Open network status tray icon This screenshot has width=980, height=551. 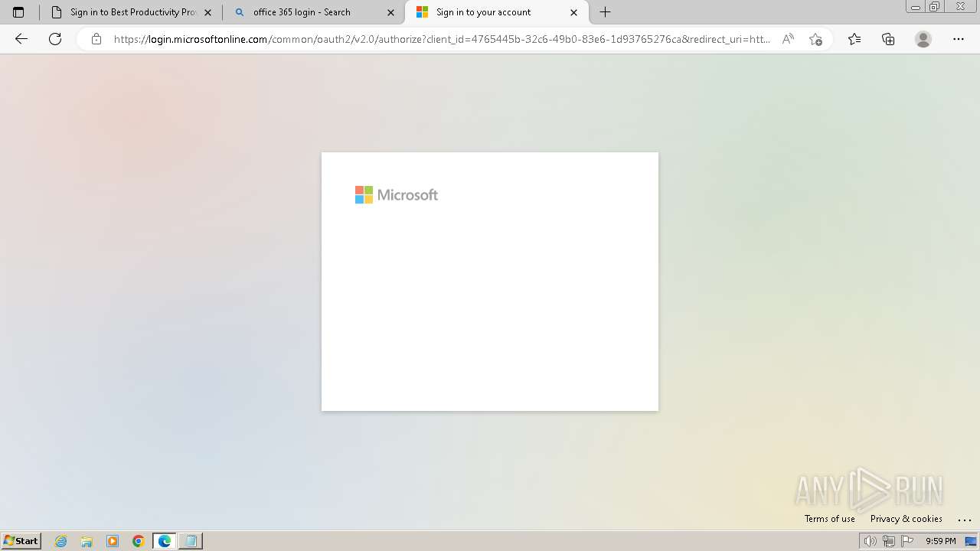(888, 541)
